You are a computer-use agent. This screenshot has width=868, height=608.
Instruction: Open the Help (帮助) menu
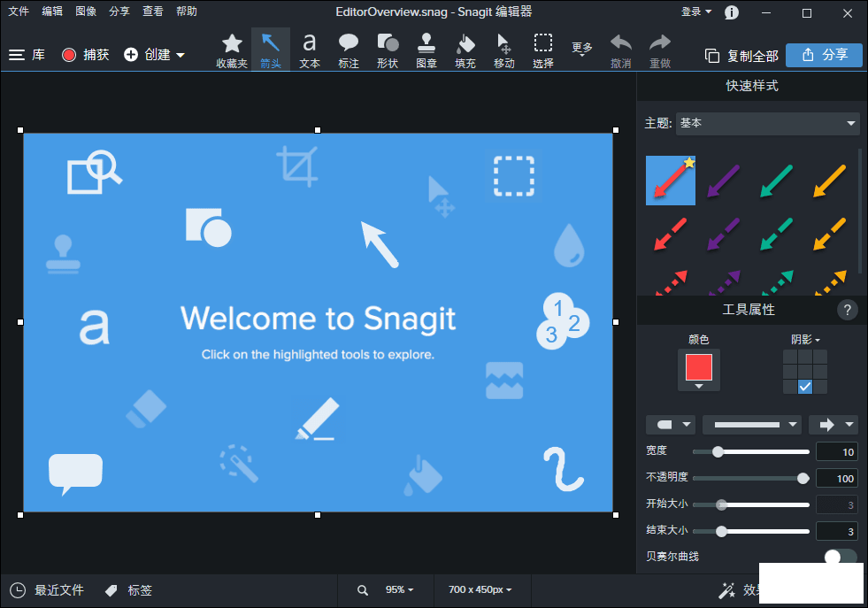pyautogui.click(x=187, y=12)
